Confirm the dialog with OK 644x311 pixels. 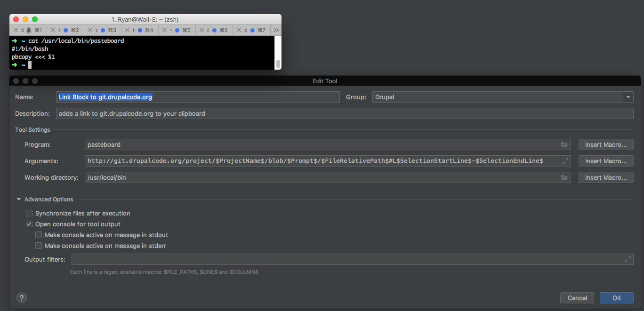pyautogui.click(x=617, y=298)
